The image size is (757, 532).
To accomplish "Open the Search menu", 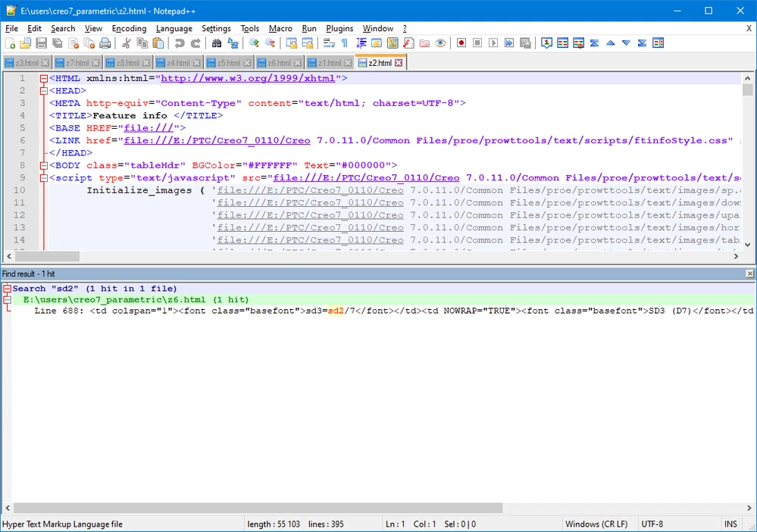I will 63,29.
